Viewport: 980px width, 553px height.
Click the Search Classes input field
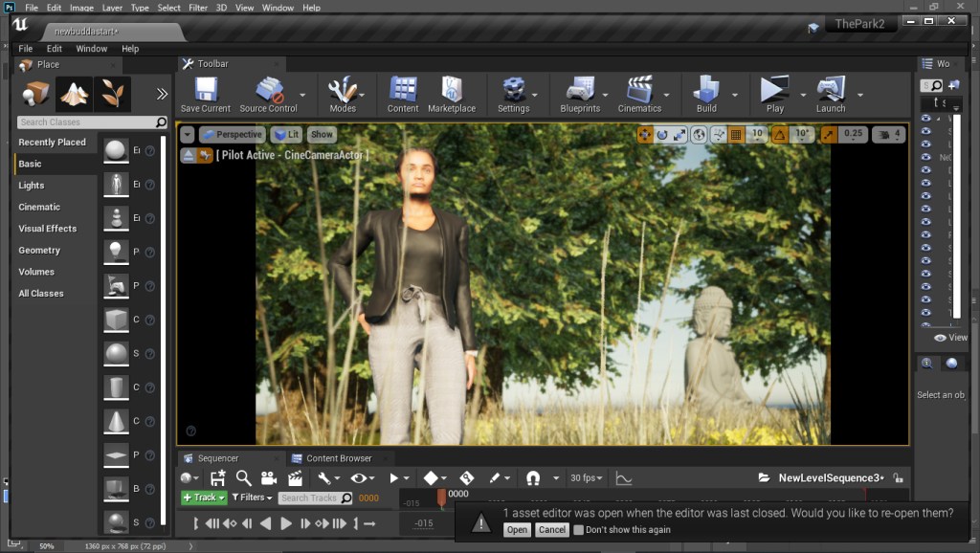click(x=86, y=122)
